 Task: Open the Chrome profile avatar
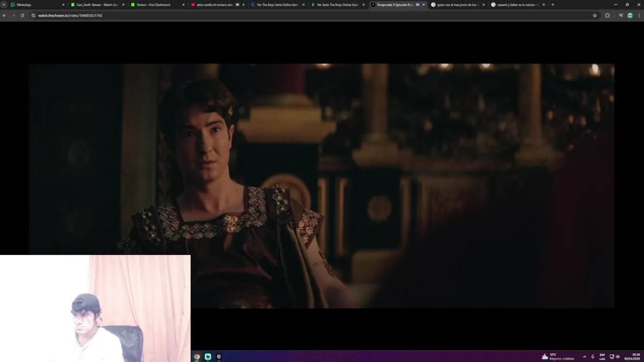[x=630, y=16]
